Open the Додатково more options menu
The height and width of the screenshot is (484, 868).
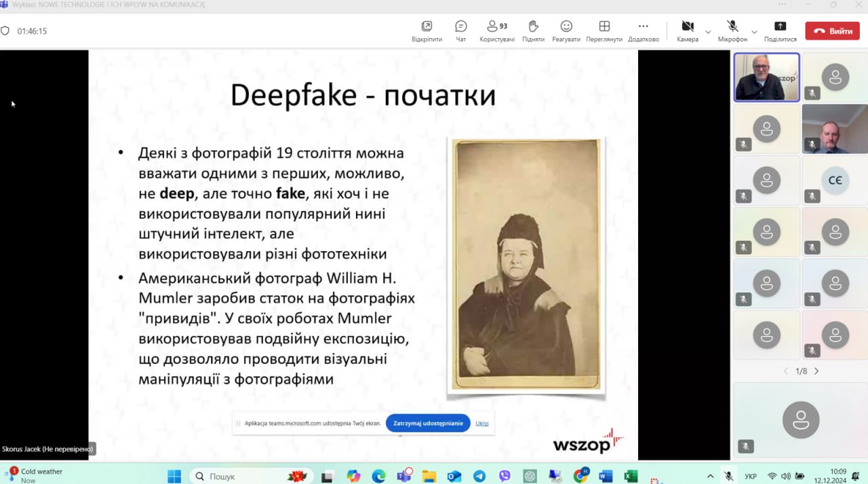[x=643, y=31]
